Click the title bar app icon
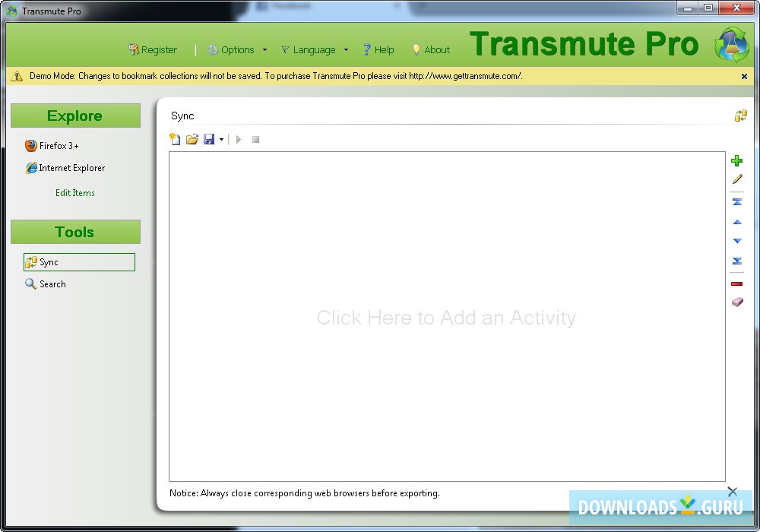This screenshot has width=760, height=532. 11,11
